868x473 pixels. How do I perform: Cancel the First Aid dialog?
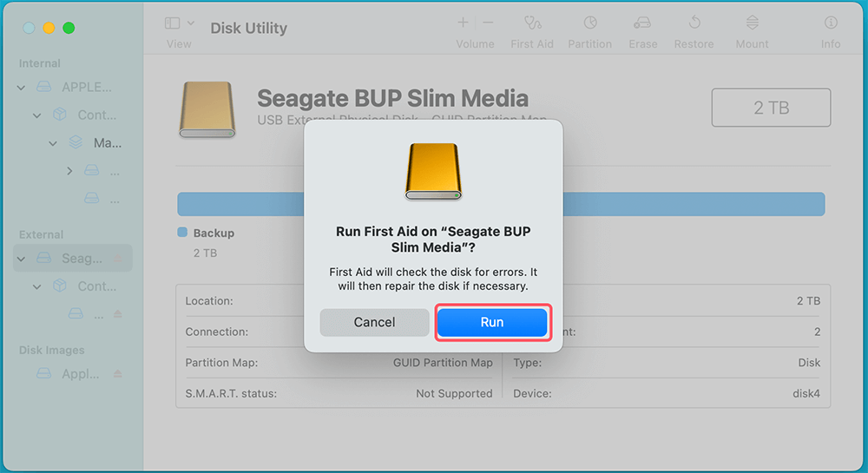pos(374,322)
